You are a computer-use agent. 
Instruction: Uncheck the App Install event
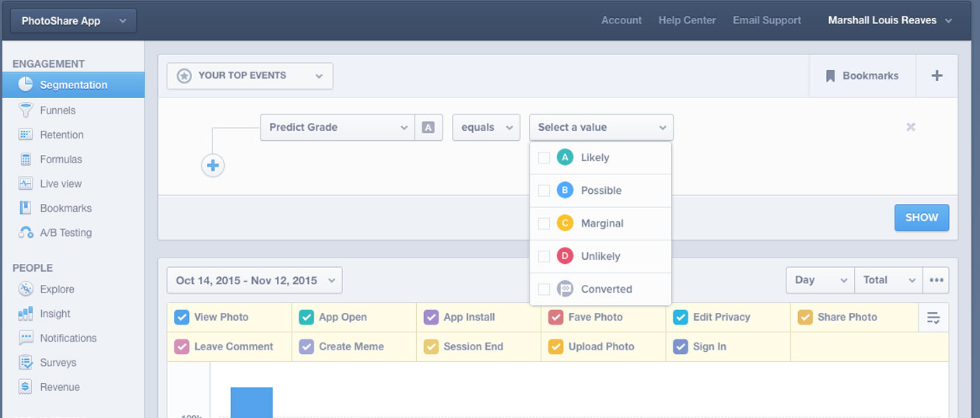click(431, 317)
